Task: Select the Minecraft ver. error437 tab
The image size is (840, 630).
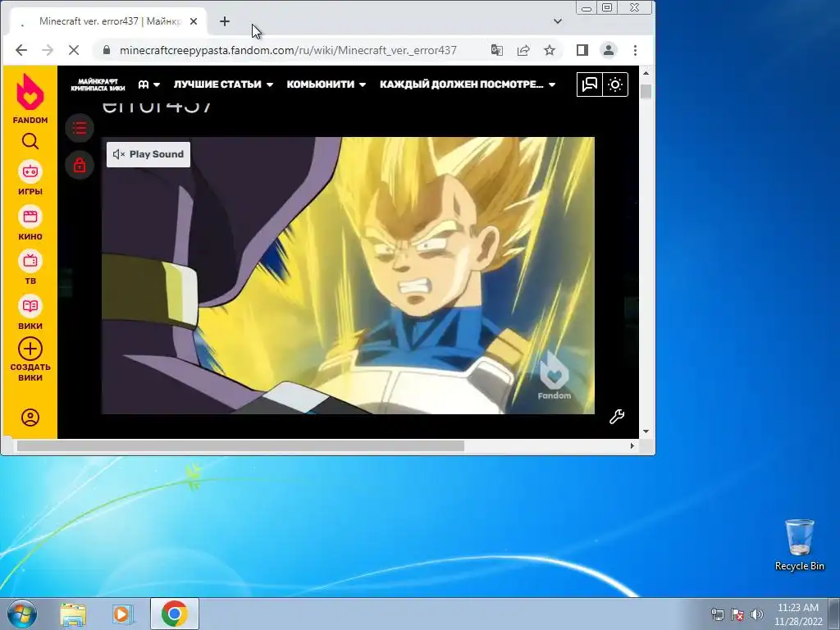Action: pos(111,21)
